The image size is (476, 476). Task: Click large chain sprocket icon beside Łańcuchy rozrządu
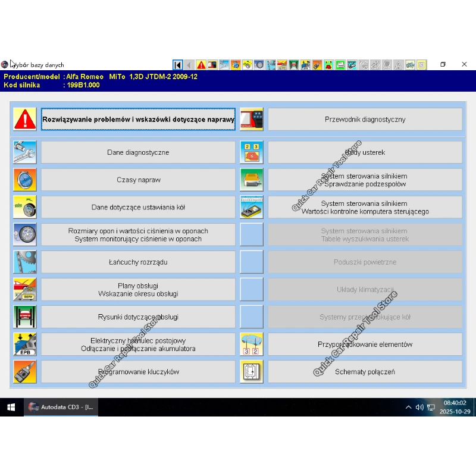coord(25,262)
